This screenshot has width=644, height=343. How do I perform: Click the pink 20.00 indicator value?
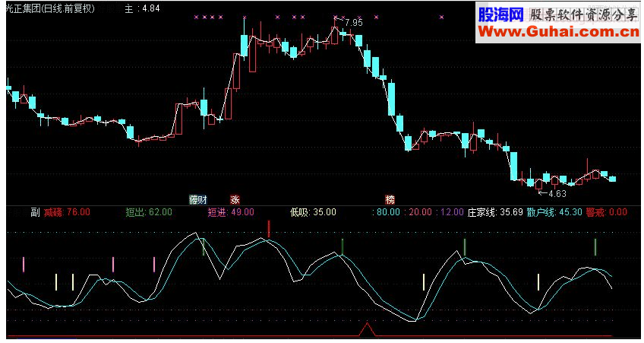pos(418,212)
